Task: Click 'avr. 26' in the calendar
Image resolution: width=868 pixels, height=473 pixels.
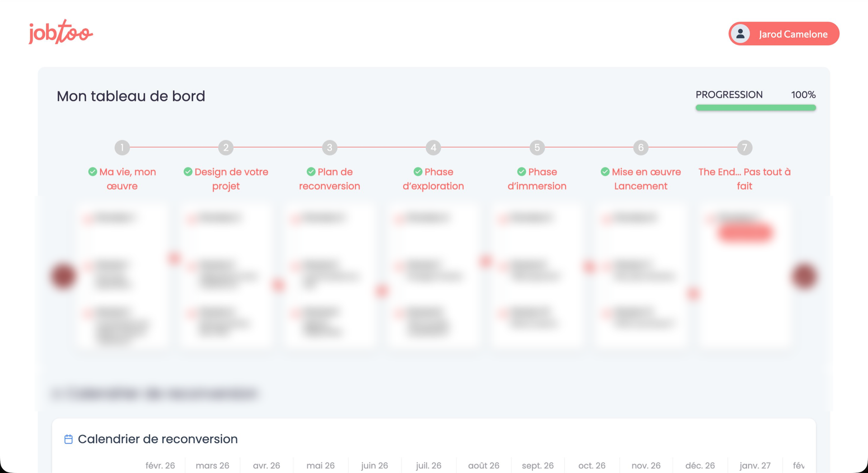Action: pyautogui.click(x=266, y=465)
